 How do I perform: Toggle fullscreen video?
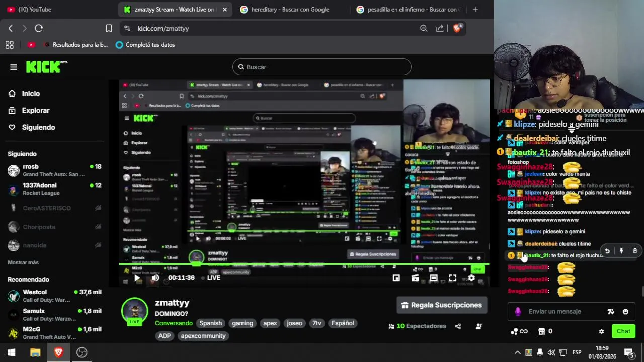(452, 278)
